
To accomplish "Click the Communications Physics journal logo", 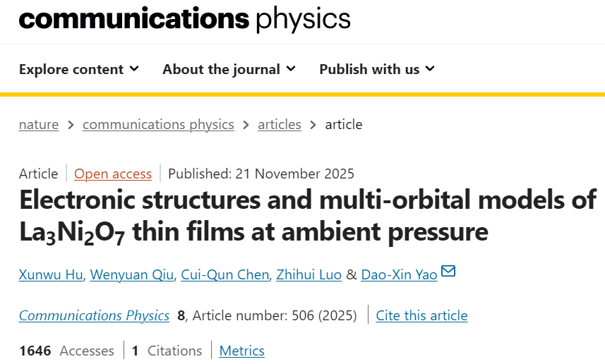I will (185, 19).
